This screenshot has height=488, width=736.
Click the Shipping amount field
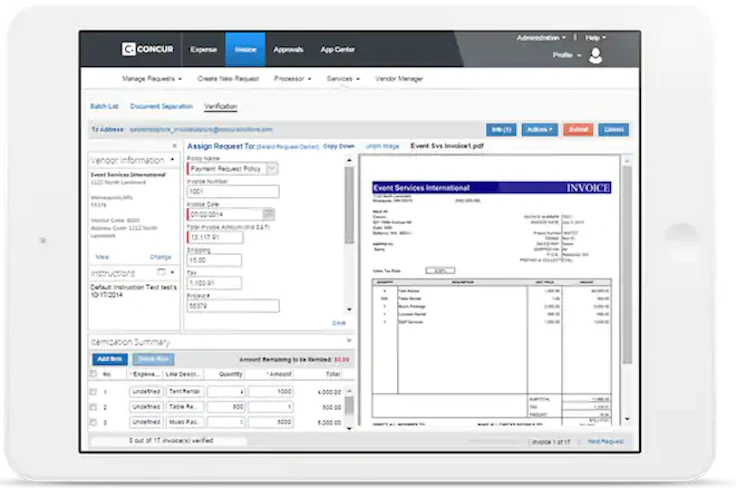(215, 260)
